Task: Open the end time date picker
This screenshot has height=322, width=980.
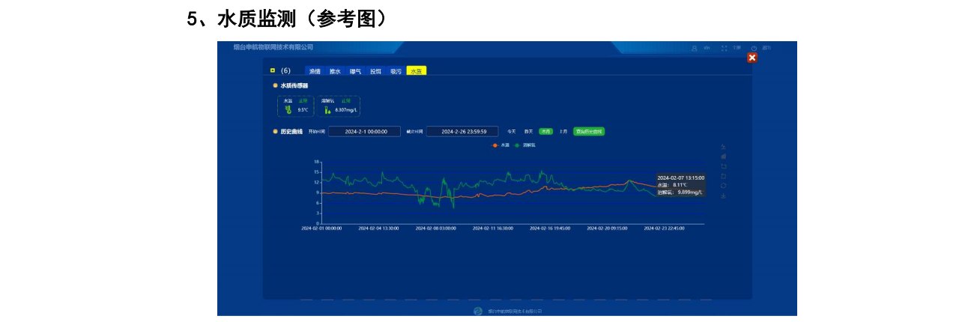Action: pyautogui.click(x=462, y=131)
